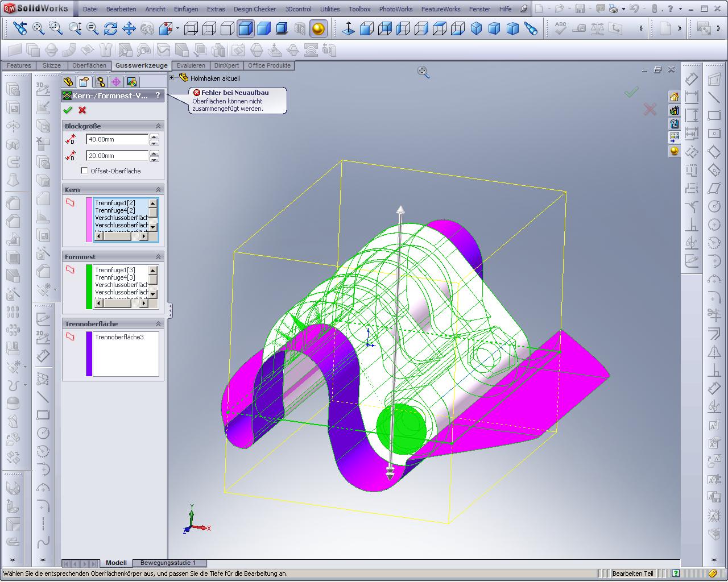Screen dimensions: 728x582
Task: Confirm with the green checkmark button
Action: (x=68, y=110)
